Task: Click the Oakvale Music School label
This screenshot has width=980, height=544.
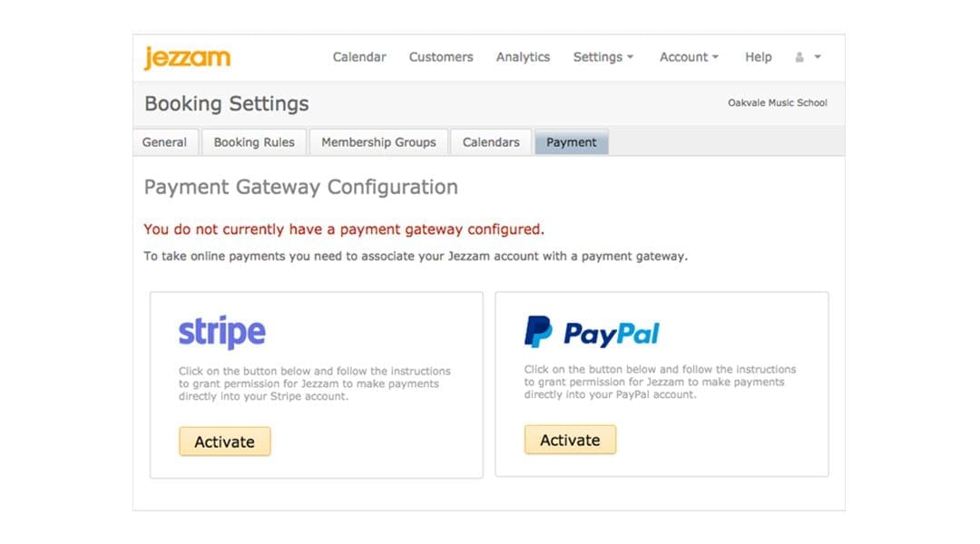Action: pos(778,103)
